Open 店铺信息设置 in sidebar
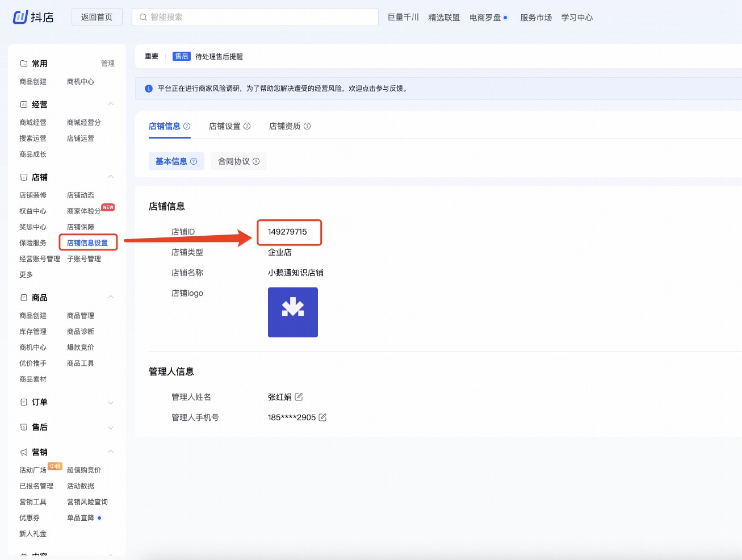This screenshot has height=560, width=742. [87, 243]
